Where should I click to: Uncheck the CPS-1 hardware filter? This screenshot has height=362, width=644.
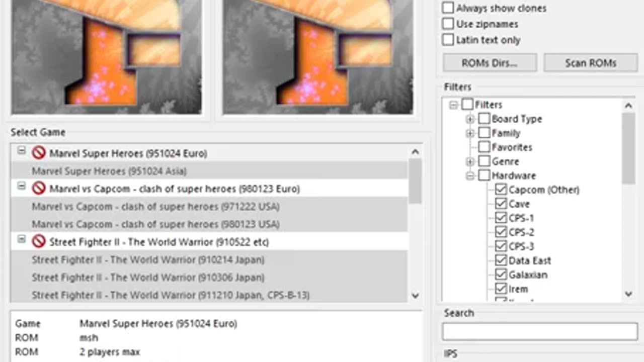[x=501, y=218]
